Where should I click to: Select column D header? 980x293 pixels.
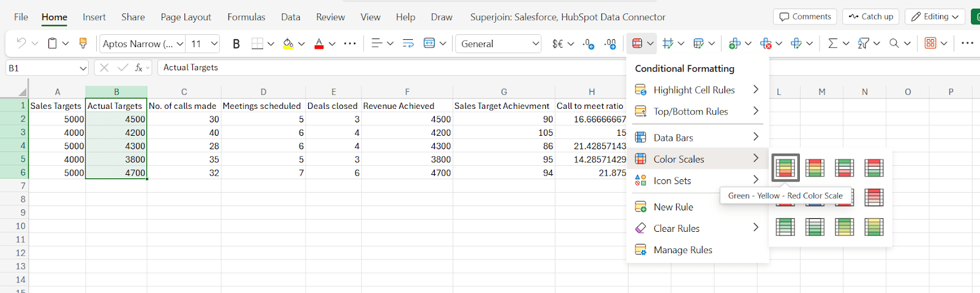[263, 92]
